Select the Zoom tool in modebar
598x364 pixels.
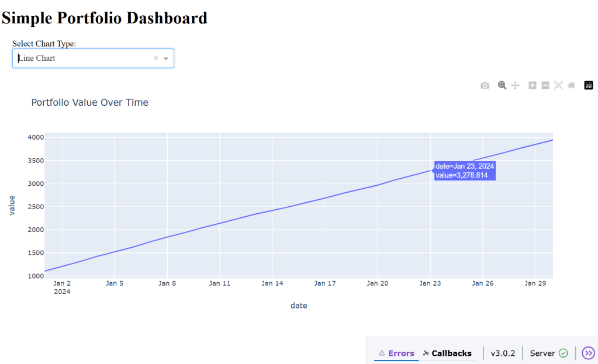pos(502,85)
